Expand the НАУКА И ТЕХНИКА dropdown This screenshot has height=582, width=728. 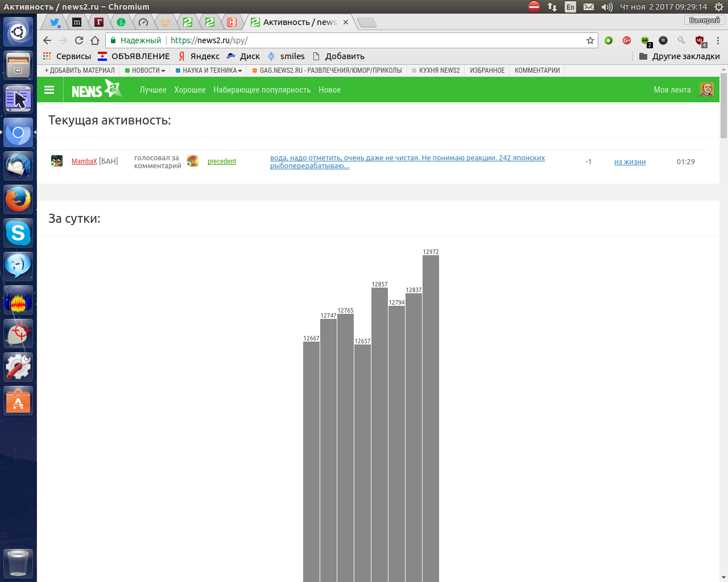pyautogui.click(x=209, y=70)
